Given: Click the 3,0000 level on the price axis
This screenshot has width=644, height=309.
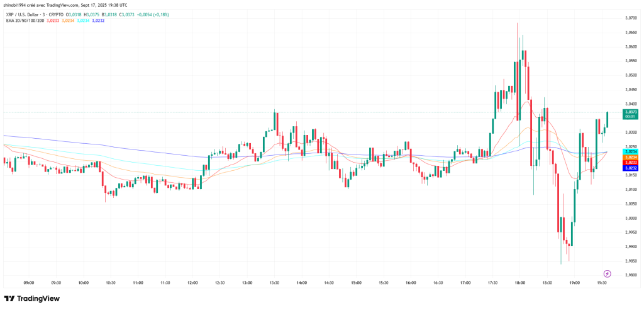Looking at the screenshot, I should [x=630, y=218].
